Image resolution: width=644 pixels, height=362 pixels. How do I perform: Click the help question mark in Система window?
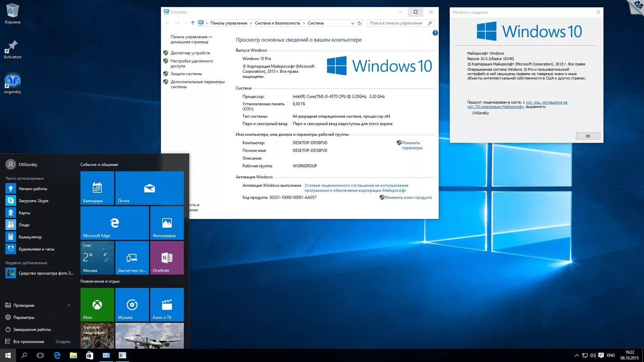point(435,33)
